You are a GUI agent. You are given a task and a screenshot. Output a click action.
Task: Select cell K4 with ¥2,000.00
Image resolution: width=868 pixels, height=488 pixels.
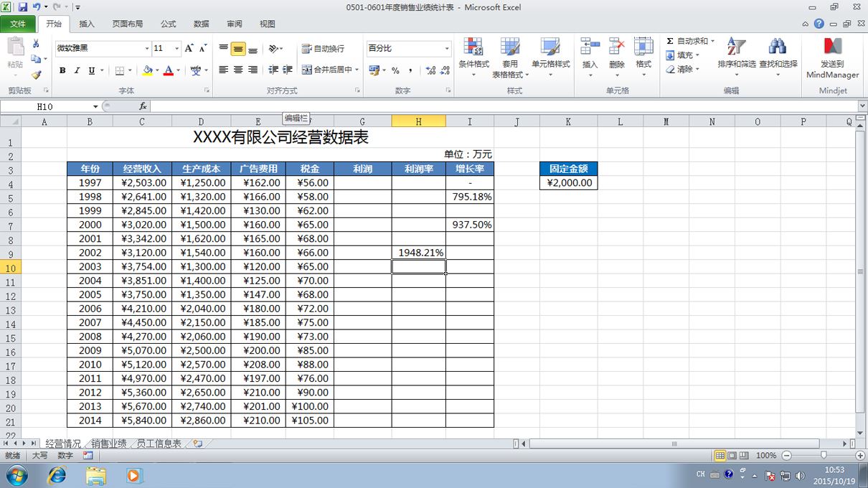[568, 182]
